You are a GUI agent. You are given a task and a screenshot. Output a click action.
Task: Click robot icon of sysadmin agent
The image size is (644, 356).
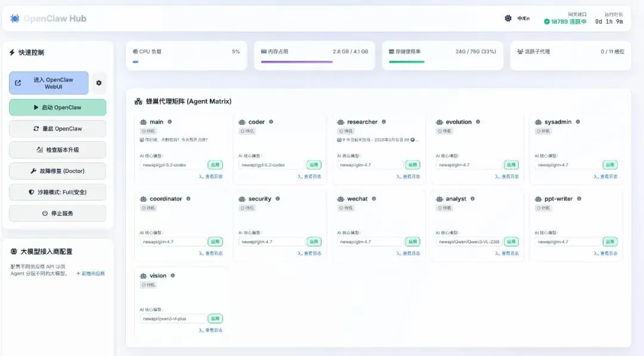coord(538,122)
